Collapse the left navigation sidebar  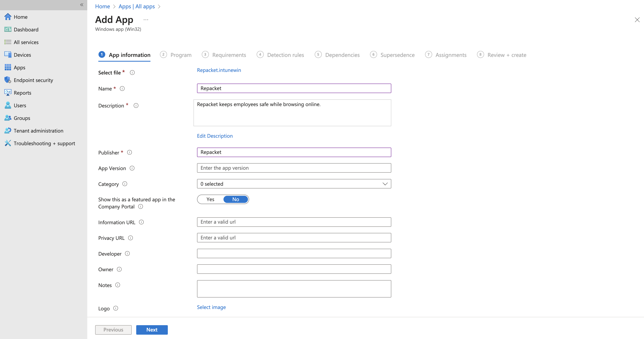coord(82,5)
